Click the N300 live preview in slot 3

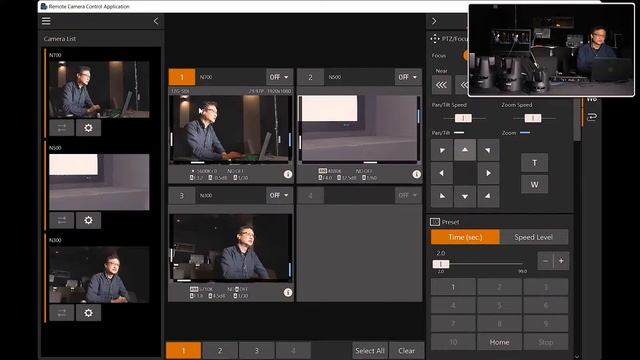(231, 248)
